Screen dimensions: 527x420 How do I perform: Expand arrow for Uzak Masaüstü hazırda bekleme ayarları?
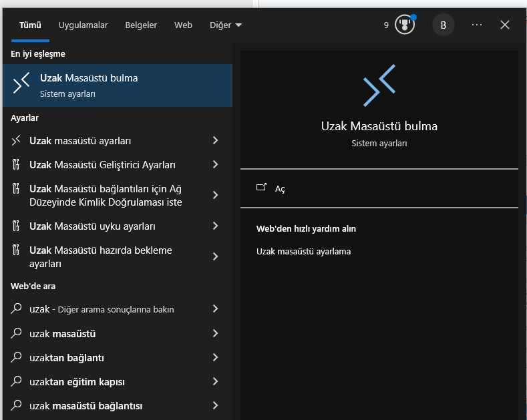pyautogui.click(x=215, y=256)
